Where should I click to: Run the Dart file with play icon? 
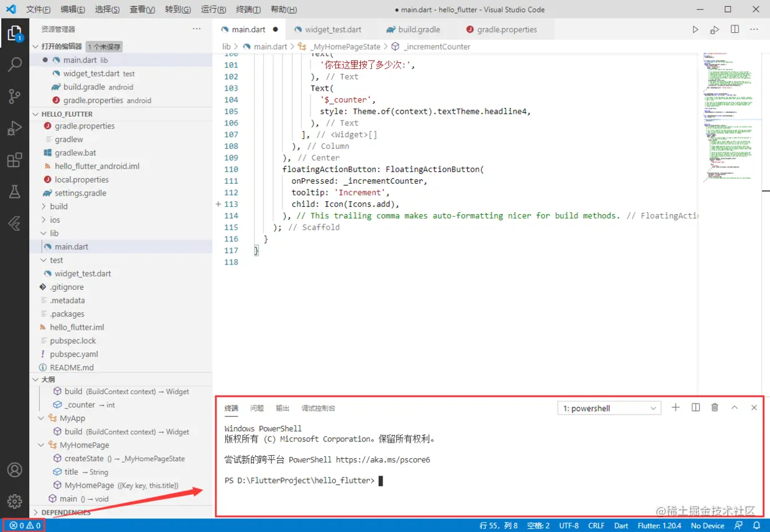coord(695,29)
